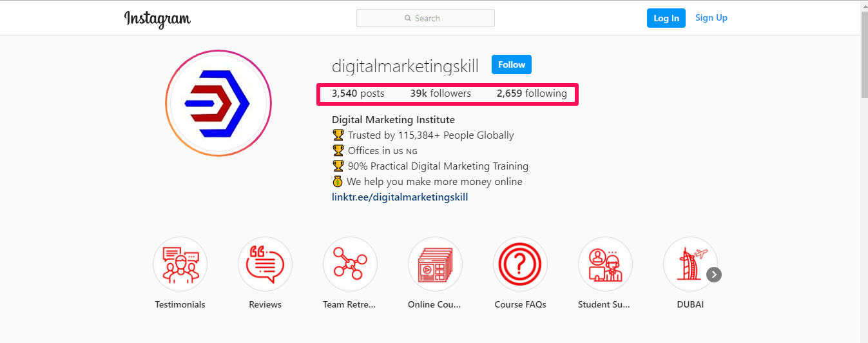Click the Testimonials label text

coord(180,304)
